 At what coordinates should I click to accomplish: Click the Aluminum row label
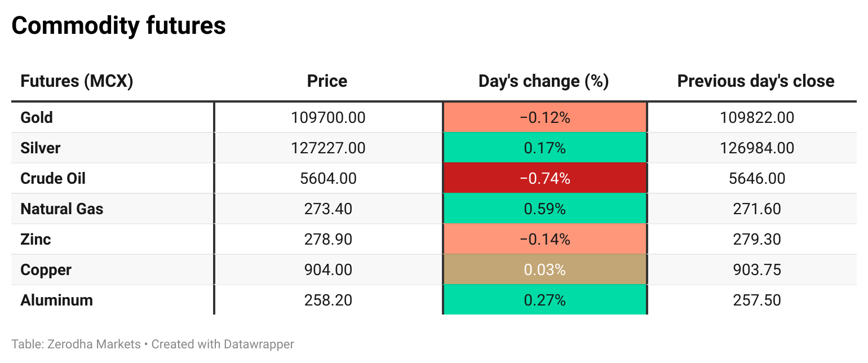56,300
